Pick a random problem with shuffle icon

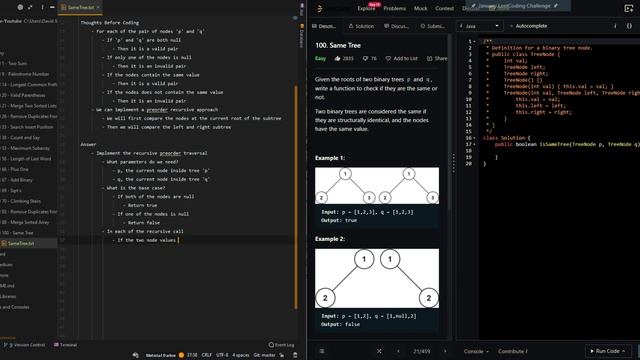(379, 351)
